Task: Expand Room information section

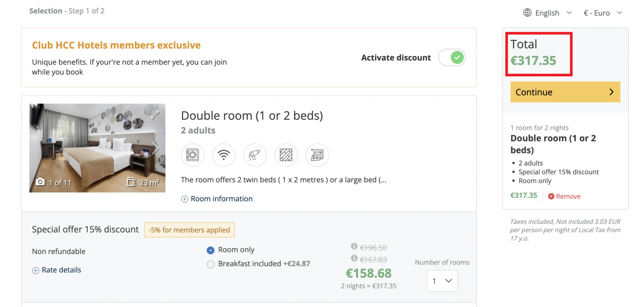Action: 217,199
